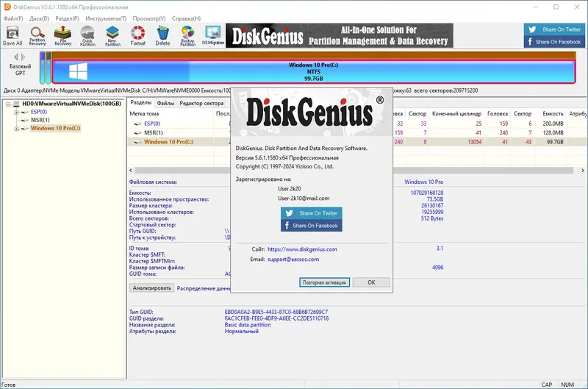Click the Basic data partition value

248,324
